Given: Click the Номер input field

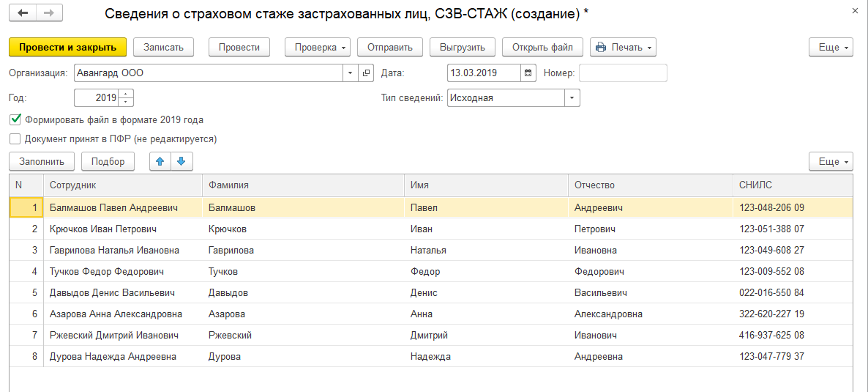Looking at the screenshot, I should pos(623,73).
